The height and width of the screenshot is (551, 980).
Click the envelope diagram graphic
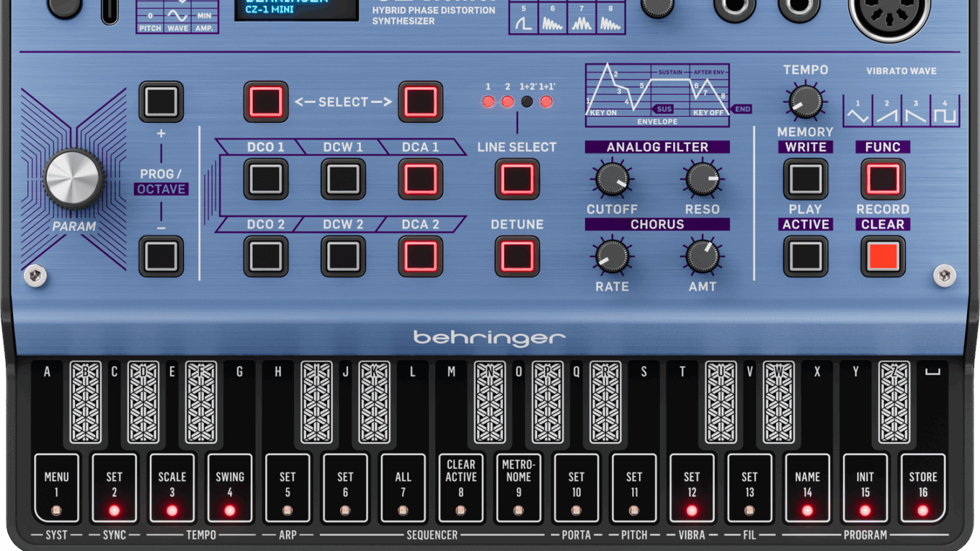(659, 94)
